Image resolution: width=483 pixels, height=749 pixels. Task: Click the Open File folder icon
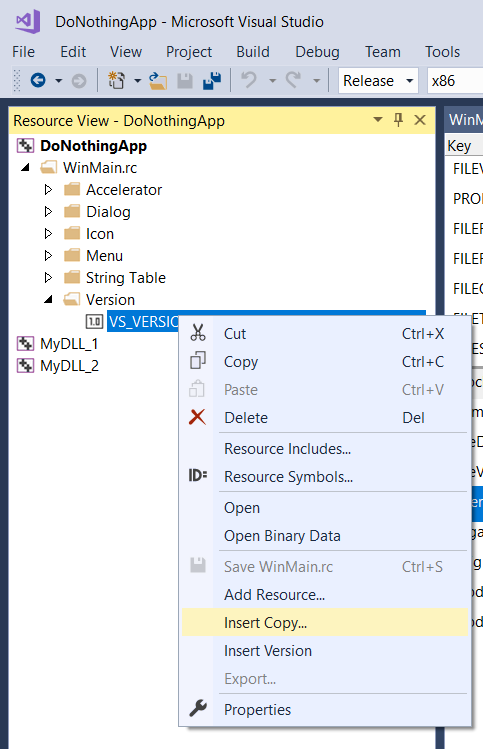158,81
